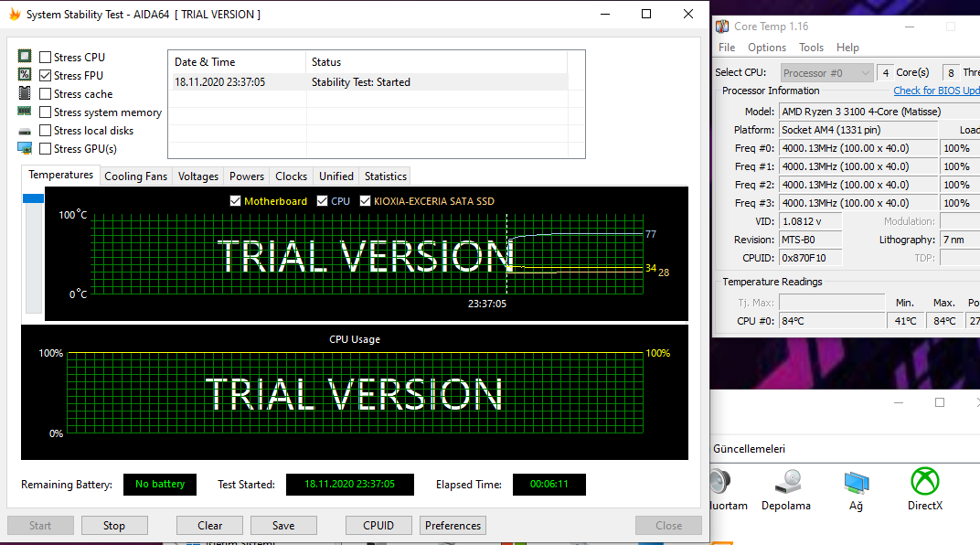Click the monitor icon beside Stress GPU(s)
Screen dimensions: 980x545
point(25,148)
